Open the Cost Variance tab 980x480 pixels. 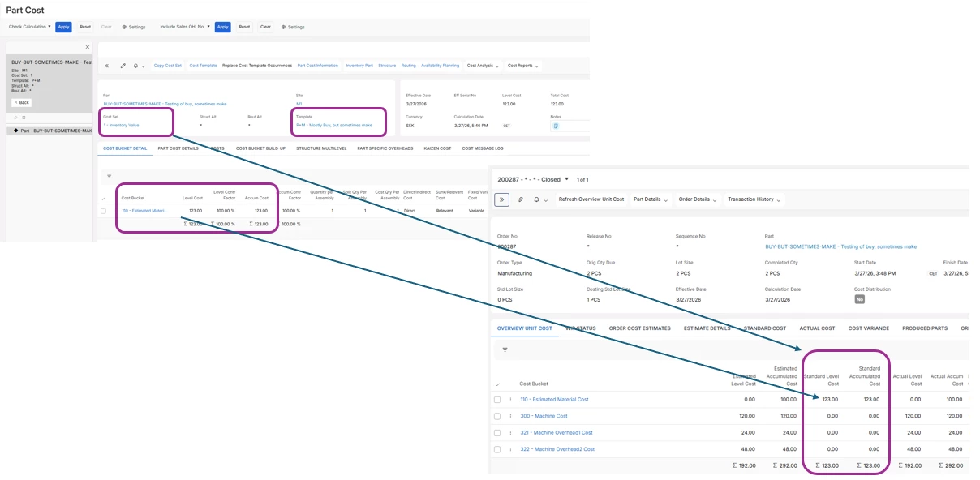coord(869,328)
